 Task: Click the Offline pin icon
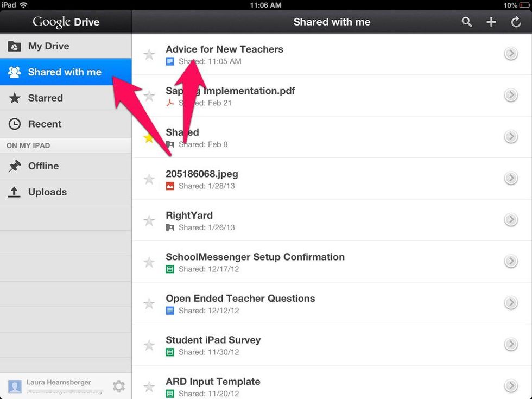coord(15,167)
